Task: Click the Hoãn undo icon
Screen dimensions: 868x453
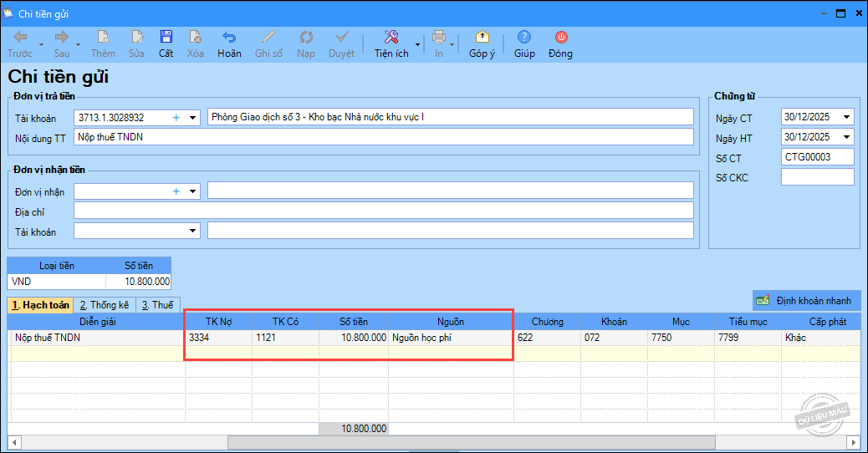Action: (228, 38)
